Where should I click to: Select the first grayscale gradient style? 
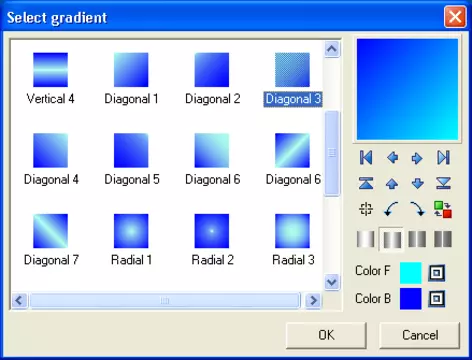coord(366,239)
